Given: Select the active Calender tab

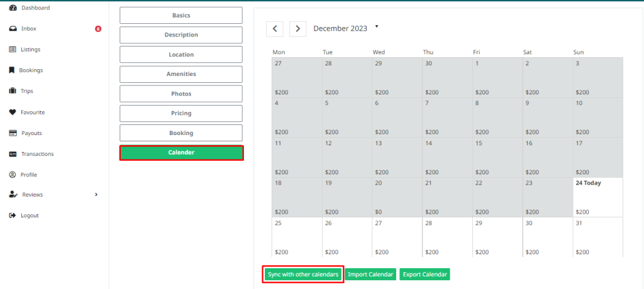Looking at the screenshot, I should 180,153.
